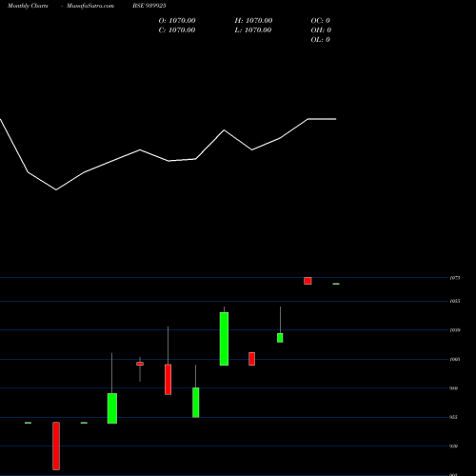The image size is (476, 476).
Task: Click the open value 'O: 1070.00'
Action: [177, 21]
